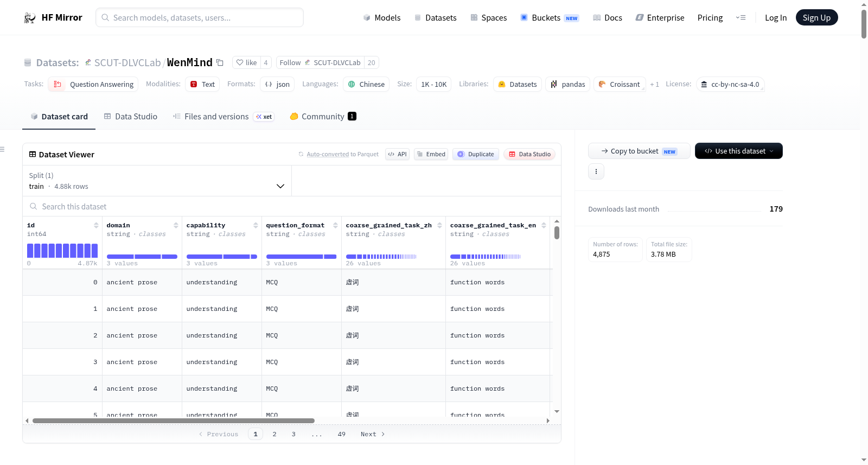Sort by the question_format column icon

pyautogui.click(x=335, y=225)
